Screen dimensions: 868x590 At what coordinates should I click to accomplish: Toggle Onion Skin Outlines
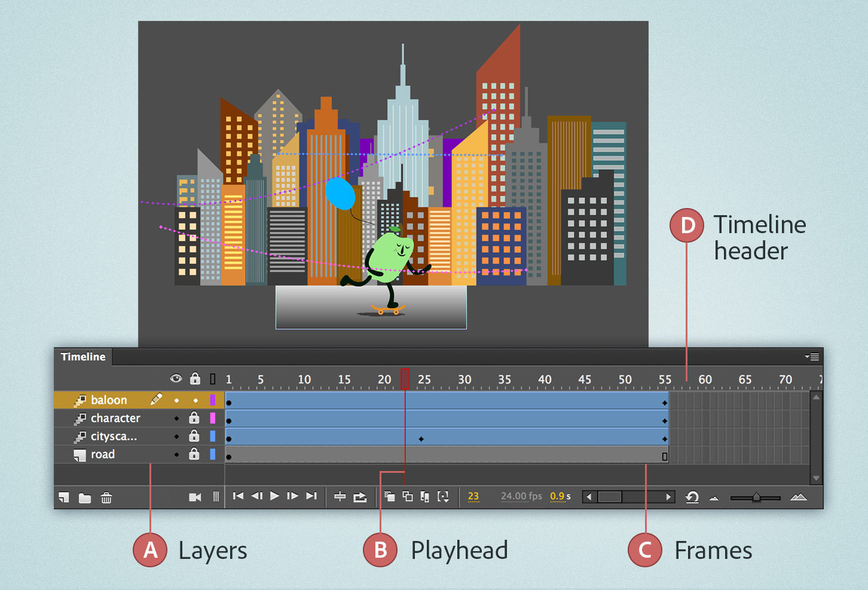[408, 496]
